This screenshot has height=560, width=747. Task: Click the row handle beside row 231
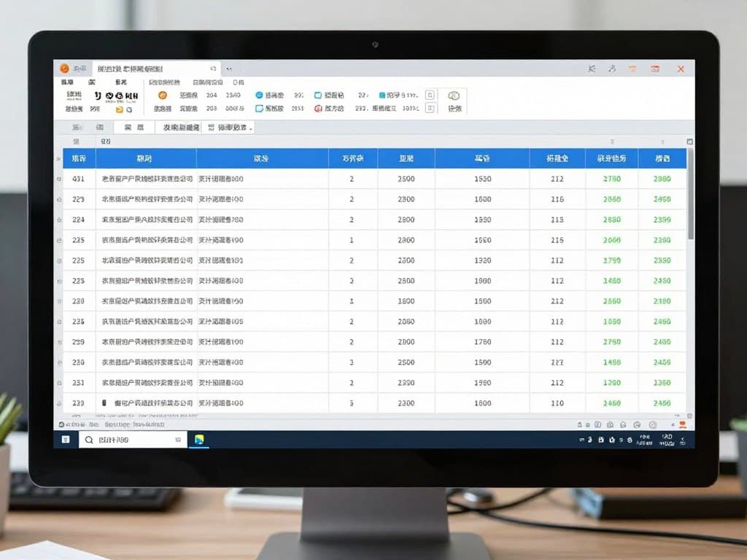click(59, 383)
